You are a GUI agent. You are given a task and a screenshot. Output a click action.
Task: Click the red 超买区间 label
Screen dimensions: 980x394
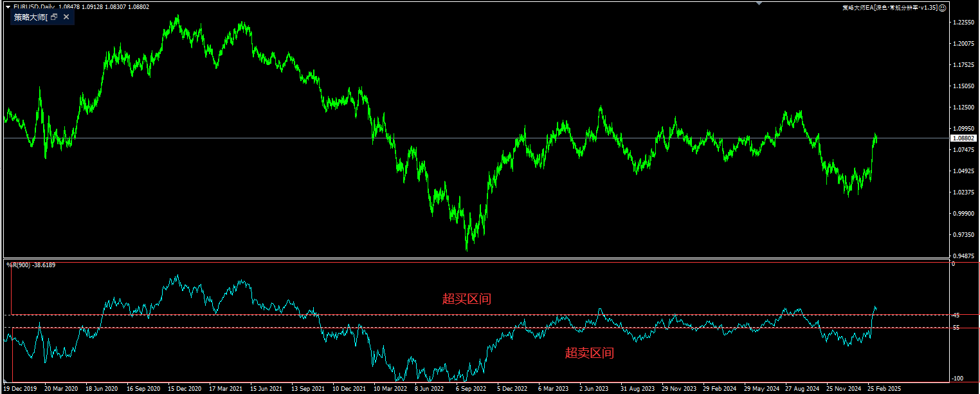(x=467, y=299)
